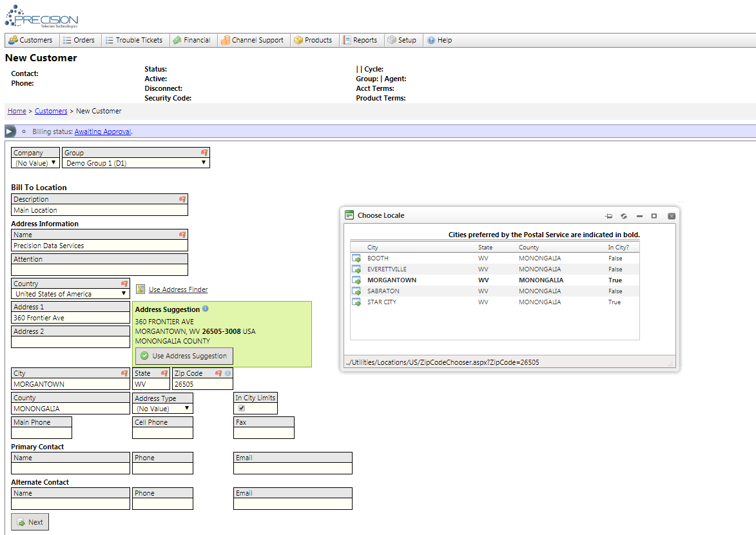Click the Use Address Suggestion button

coord(184,356)
